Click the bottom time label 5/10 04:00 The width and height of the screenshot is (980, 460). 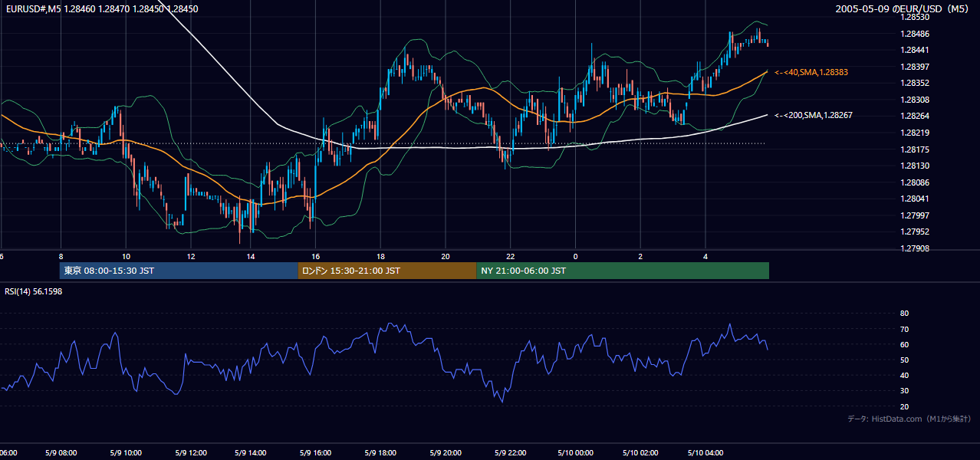(705, 453)
